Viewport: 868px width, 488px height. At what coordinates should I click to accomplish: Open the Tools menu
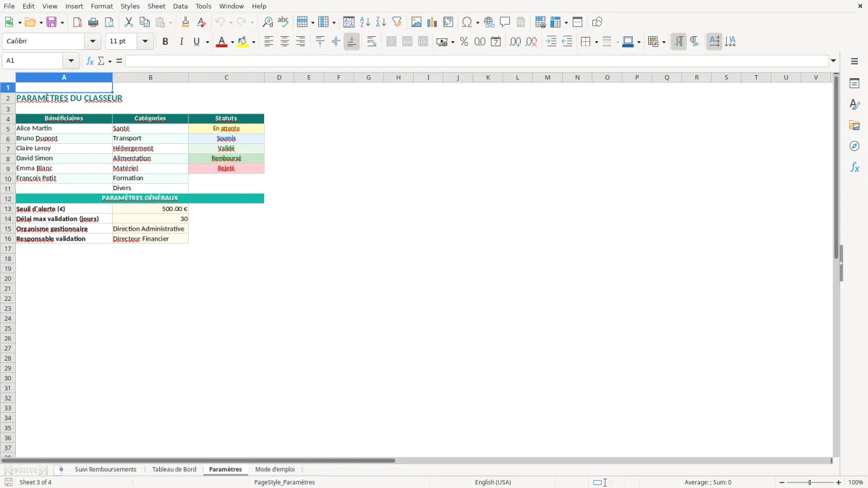tap(203, 7)
